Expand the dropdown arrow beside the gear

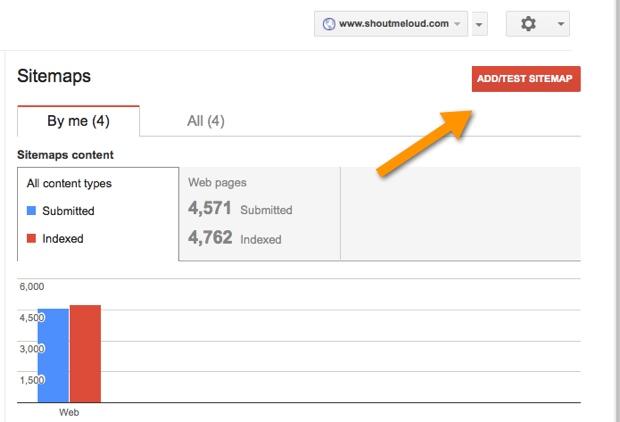[561, 24]
